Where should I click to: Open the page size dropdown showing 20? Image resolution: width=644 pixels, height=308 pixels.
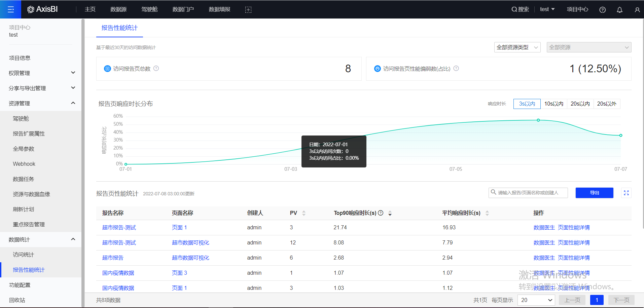tap(536, 300)
